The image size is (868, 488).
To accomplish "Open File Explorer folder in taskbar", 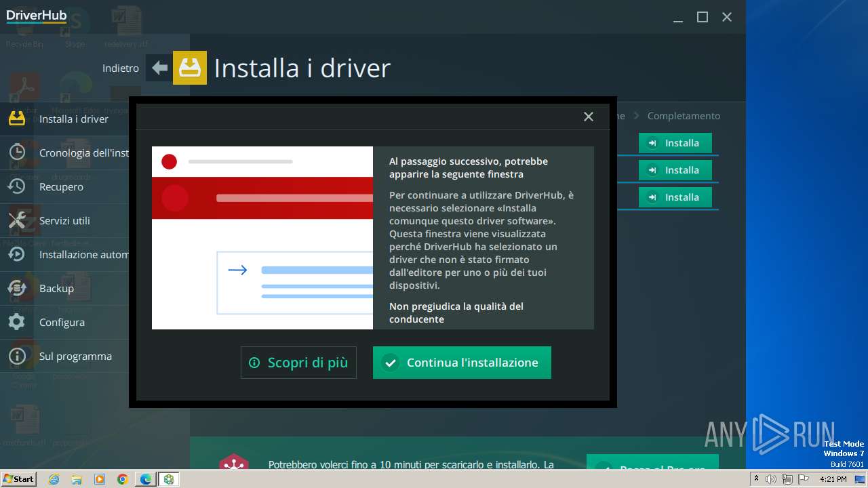I will click(x=77, y=479).
